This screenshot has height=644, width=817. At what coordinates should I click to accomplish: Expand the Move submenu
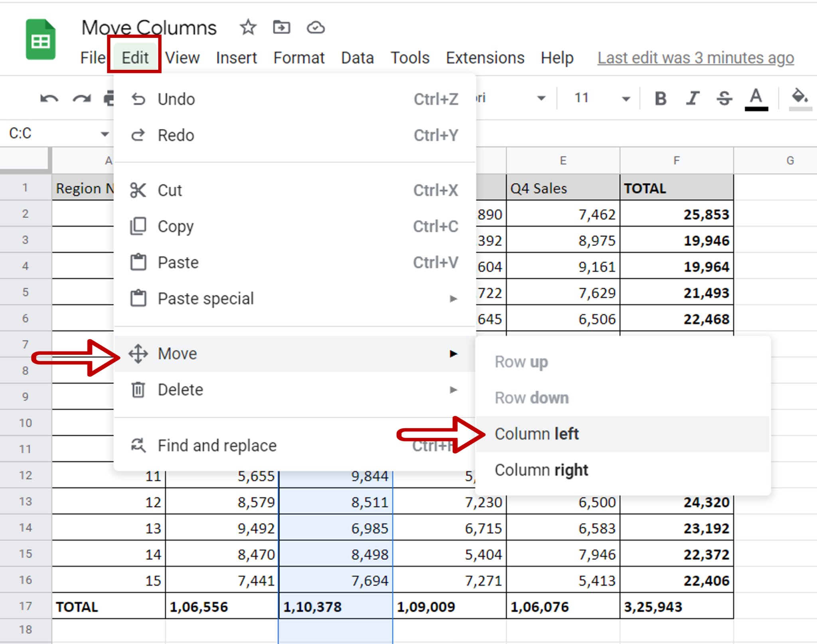(295, 354)
